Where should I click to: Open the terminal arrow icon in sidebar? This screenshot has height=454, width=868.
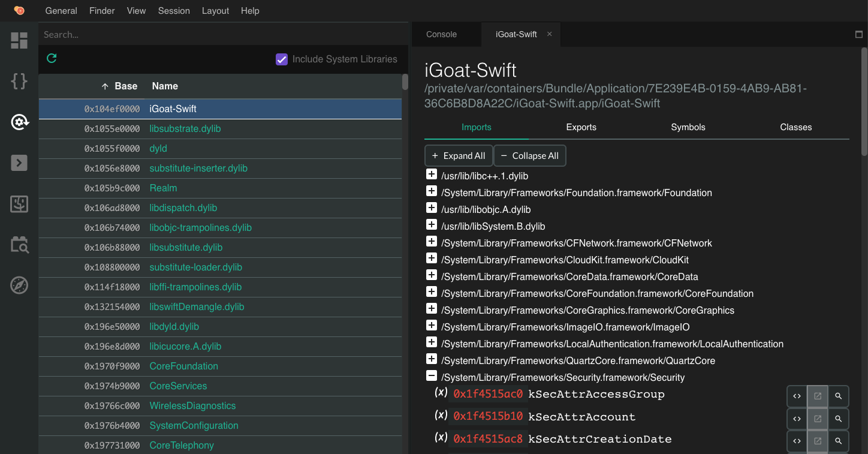click(19, 163)
